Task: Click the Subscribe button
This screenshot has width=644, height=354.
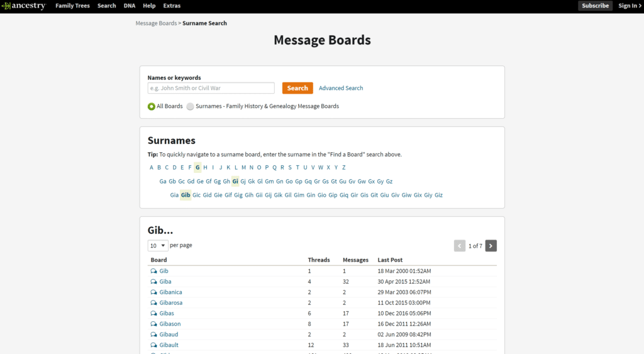Action: [x=595, y=6]
